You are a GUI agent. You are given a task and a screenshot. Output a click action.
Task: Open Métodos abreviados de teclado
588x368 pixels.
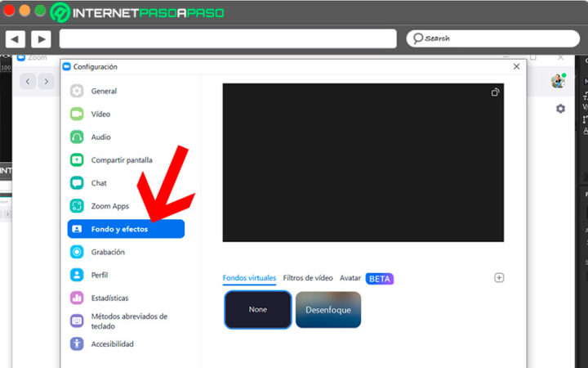(128, 321)
